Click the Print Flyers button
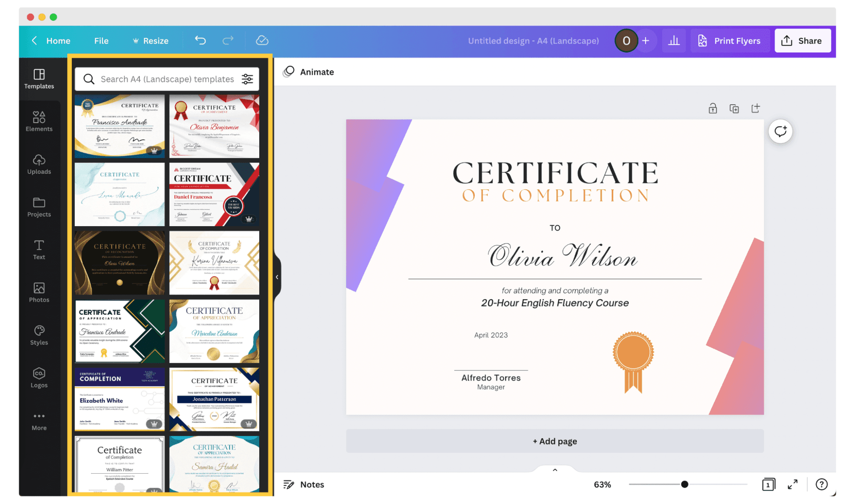This screenshot has height=504, width=855. [730, 41]
